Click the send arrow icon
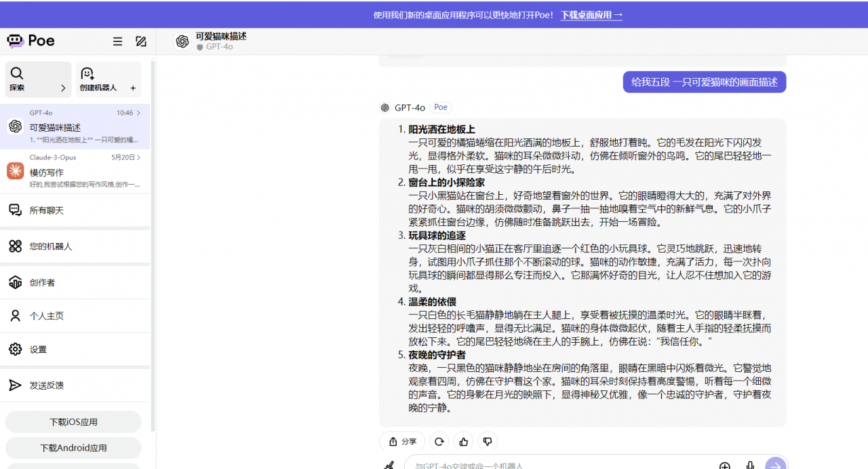The height and width of the screenshot is (469, 868). pyautogui.click(x=775, y=466)
